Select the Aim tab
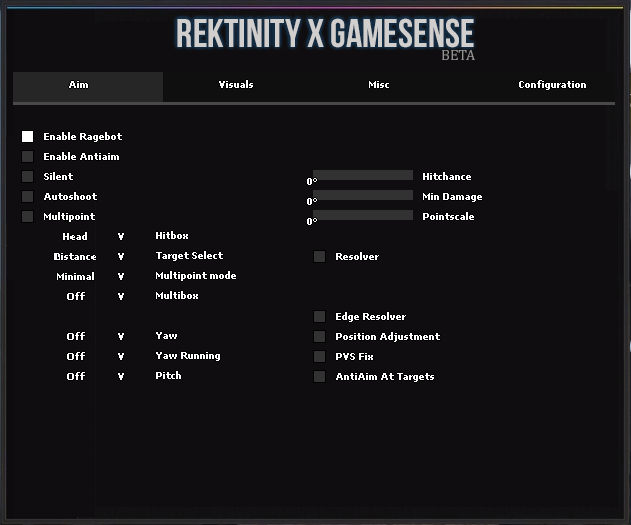Screen dimensions: 631x525 click(x=79, y=85)
